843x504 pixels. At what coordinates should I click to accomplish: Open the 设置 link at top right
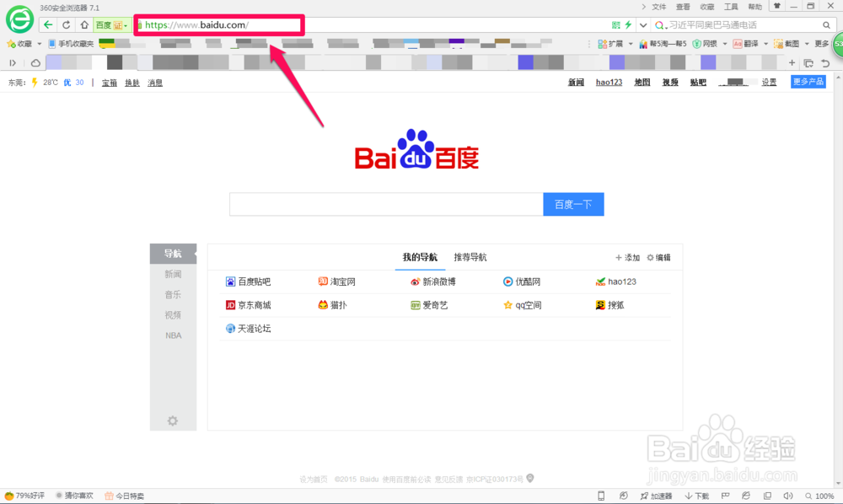pos(769,83)
